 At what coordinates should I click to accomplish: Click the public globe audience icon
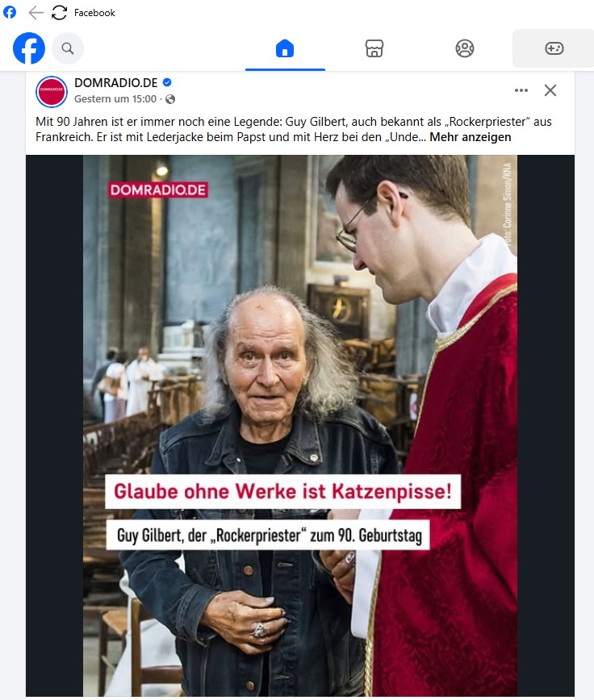pos(170,99)
